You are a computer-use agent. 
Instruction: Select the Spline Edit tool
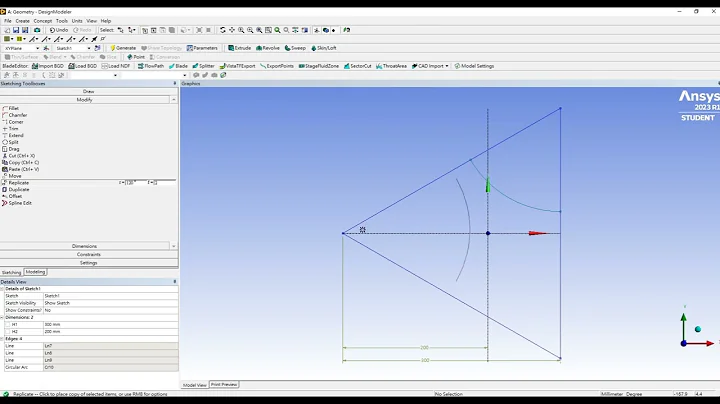click(17, 203)
